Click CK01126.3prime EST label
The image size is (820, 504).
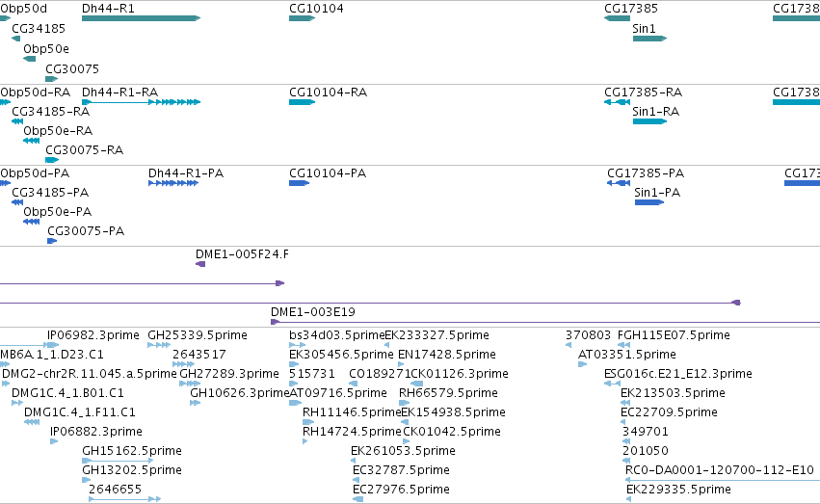click(460, 374)
